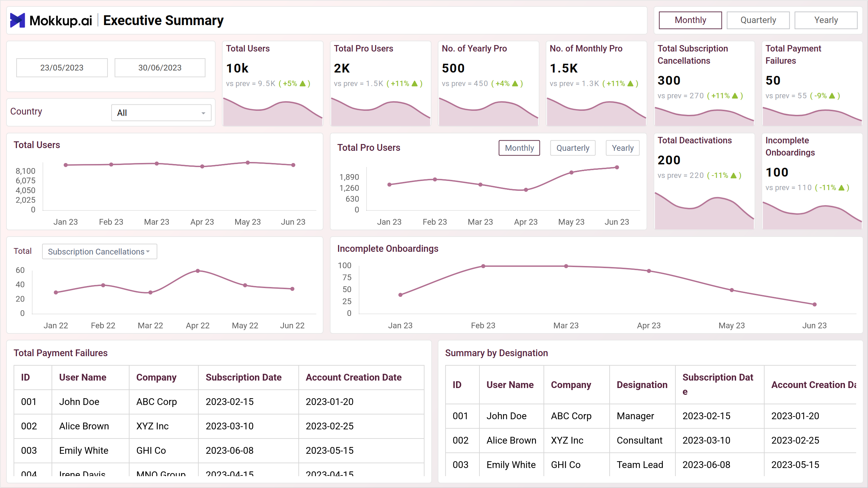Click the May 23 point on Total Pro Users chart

[x=571, y=172]
